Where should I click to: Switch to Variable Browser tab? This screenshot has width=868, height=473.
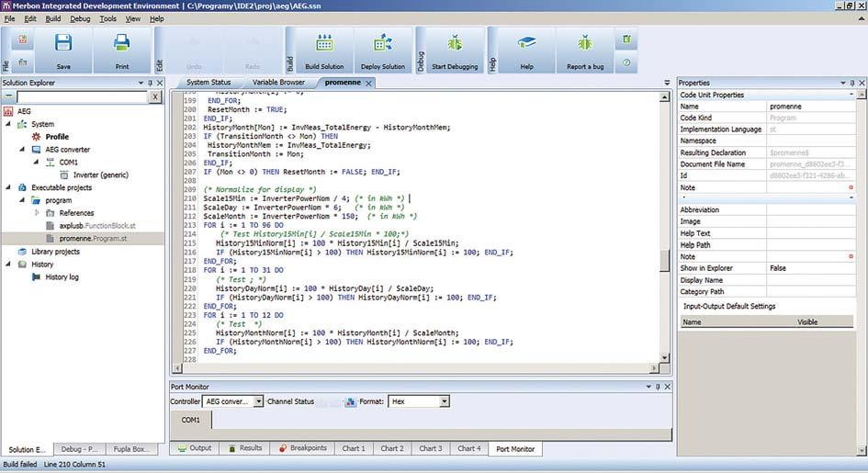(x=278, y=83)
